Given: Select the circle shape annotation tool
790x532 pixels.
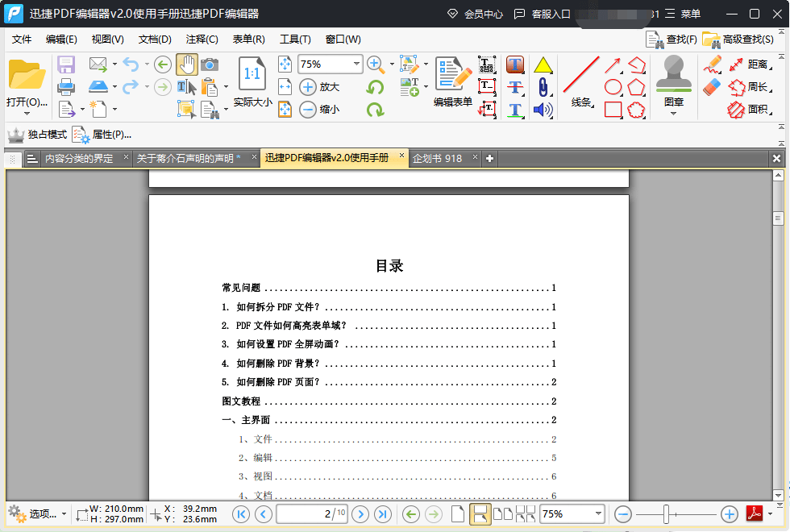Looking at the screenshot, I should click(613, 85).
